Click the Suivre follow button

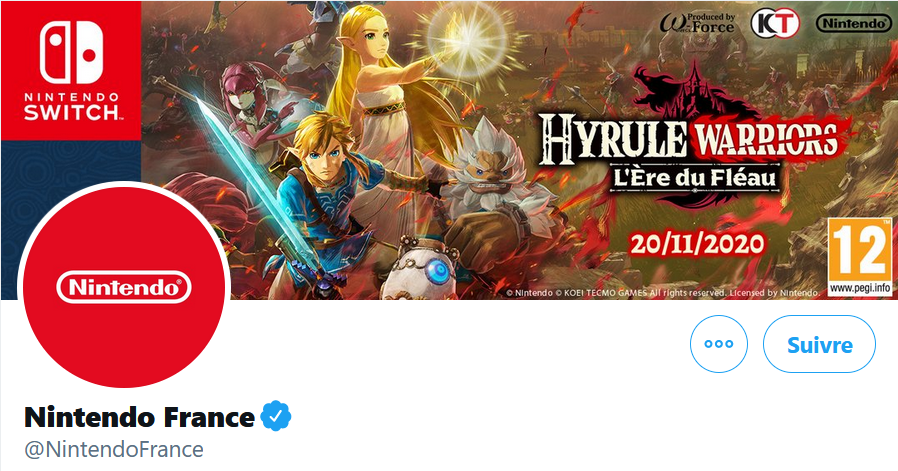819,344
